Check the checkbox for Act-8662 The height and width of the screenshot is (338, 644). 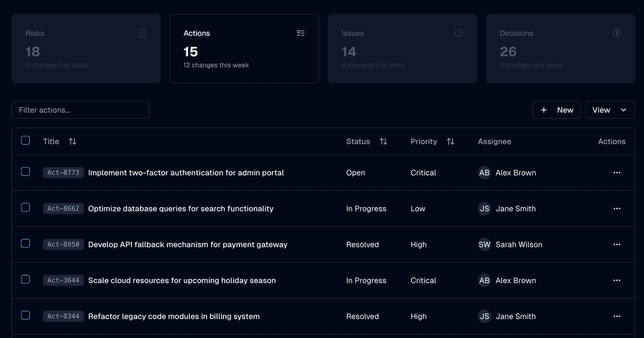coord(25,208)
